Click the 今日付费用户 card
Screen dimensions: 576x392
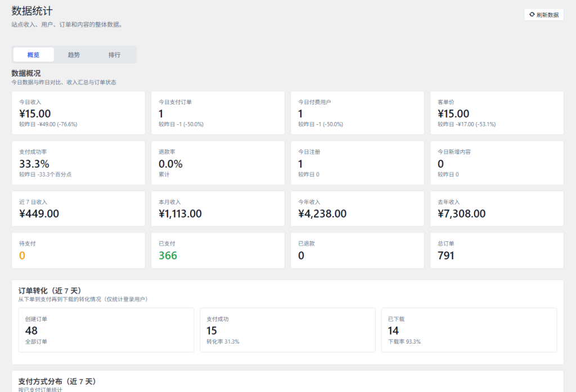[x=357, y=113]
